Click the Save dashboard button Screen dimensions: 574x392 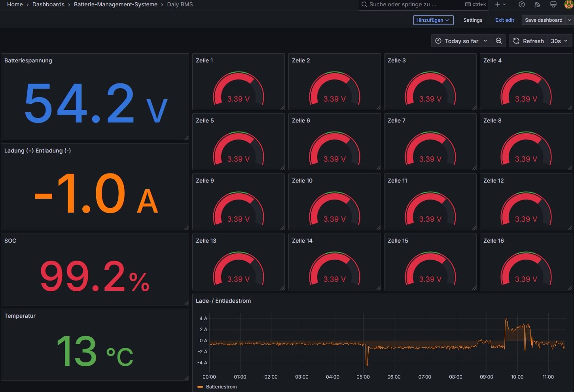tap(543, 20)
